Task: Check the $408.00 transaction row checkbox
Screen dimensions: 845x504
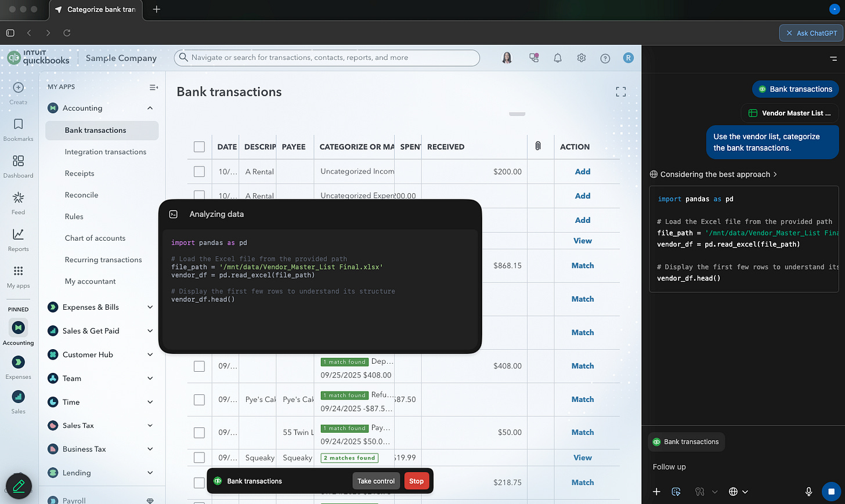Action: click(x=199, y=366)
